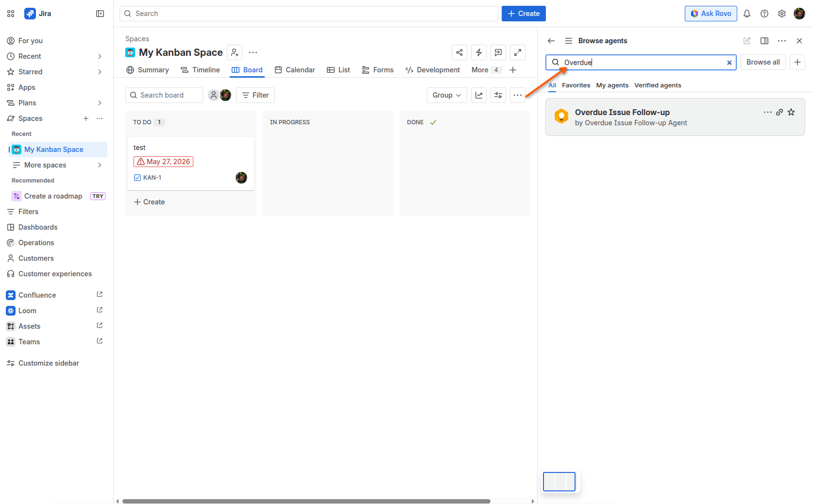Open the settings gear icon
This screenshot has height=504, width=813.
782,14
